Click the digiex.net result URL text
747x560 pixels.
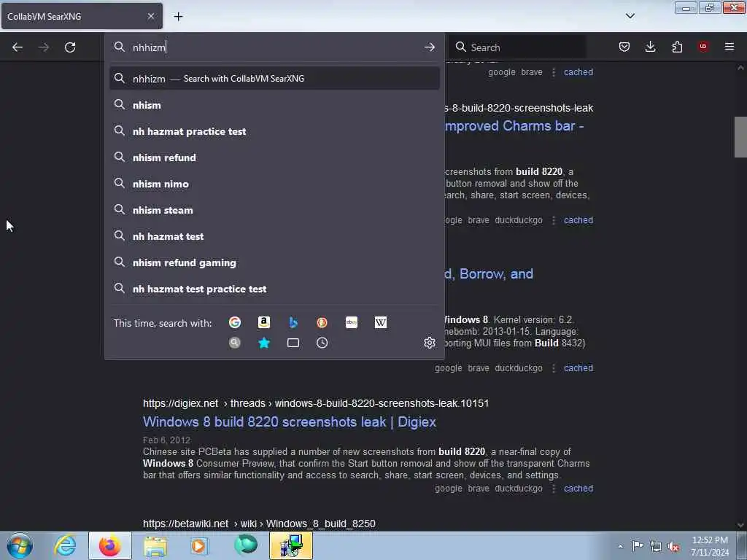316,403
